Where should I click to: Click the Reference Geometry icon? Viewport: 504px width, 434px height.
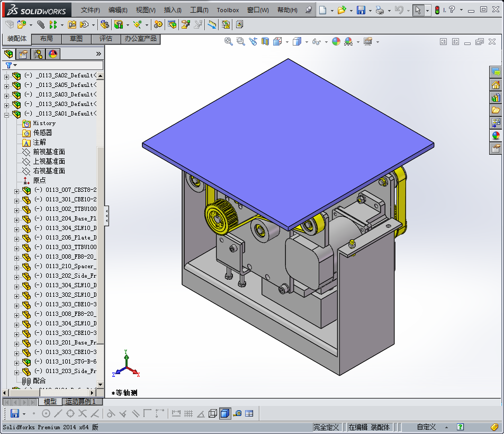click(138, 24)
